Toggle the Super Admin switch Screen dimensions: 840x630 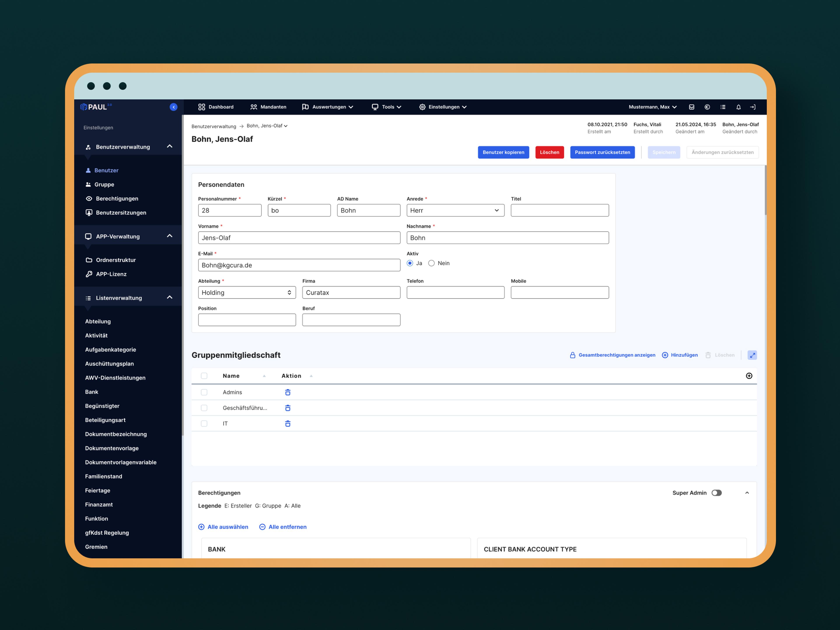717,493
